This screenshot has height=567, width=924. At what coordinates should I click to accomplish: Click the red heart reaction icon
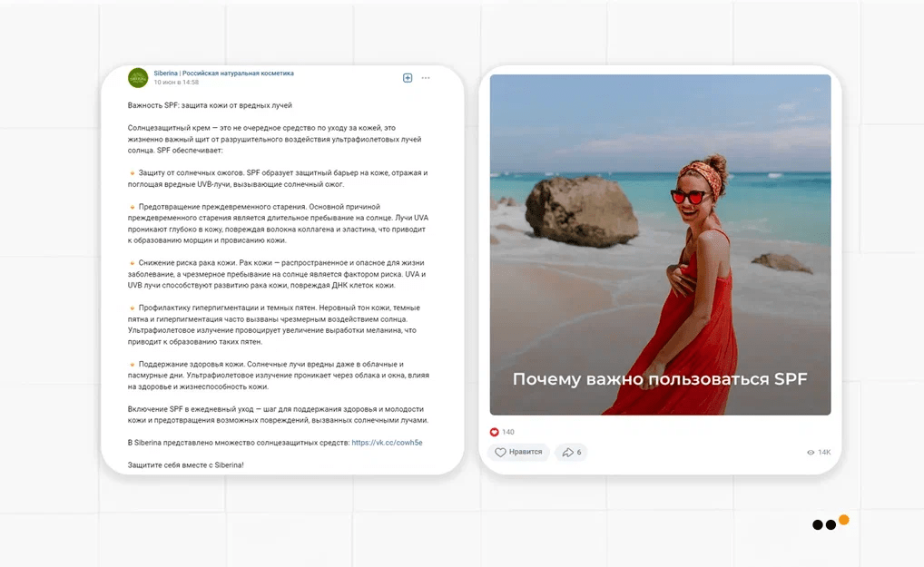click(x=495, y=432)
